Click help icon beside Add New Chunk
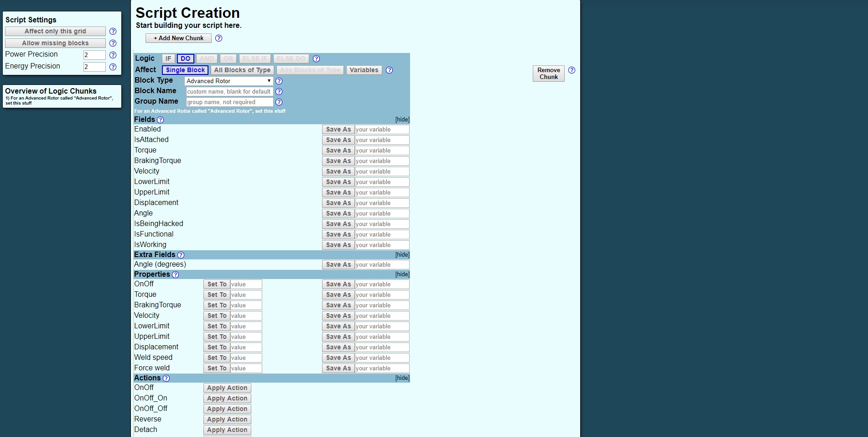This screenshot has height=437, width=868. pos(218,38)
